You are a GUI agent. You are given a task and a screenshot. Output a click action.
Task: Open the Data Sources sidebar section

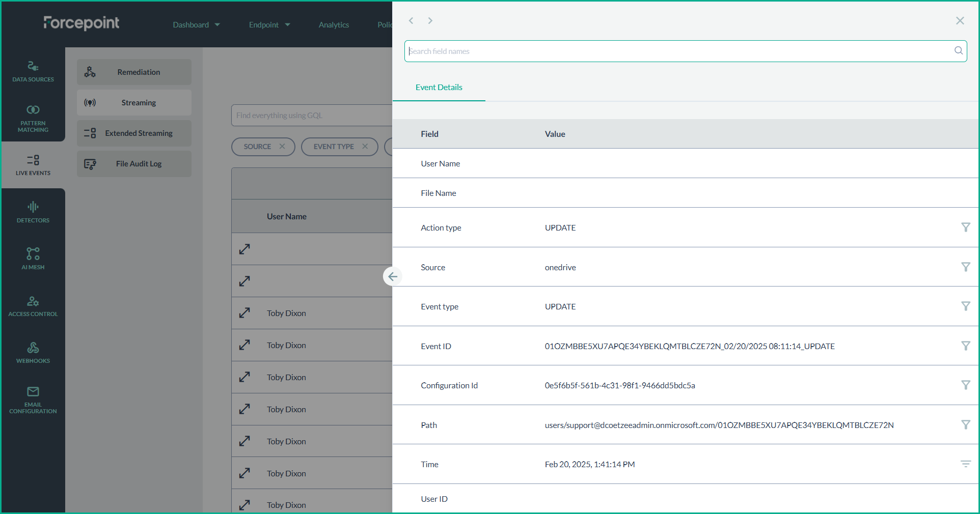pos(33,71)
